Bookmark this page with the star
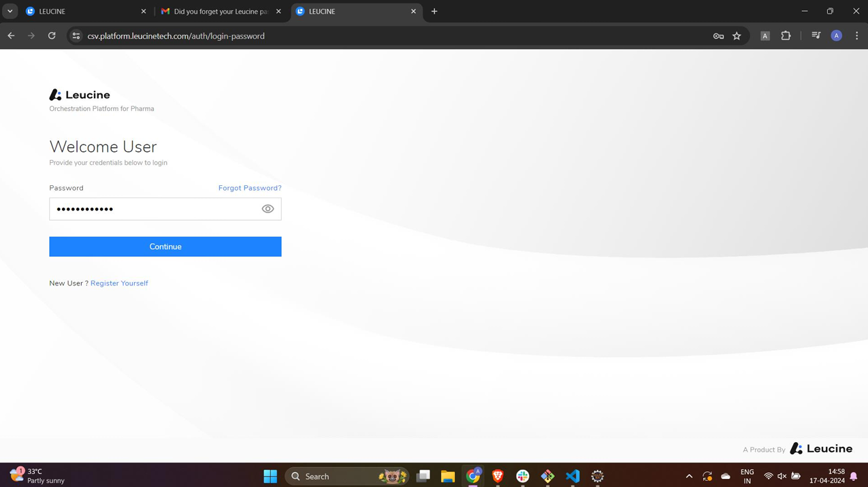 point(737,36)
